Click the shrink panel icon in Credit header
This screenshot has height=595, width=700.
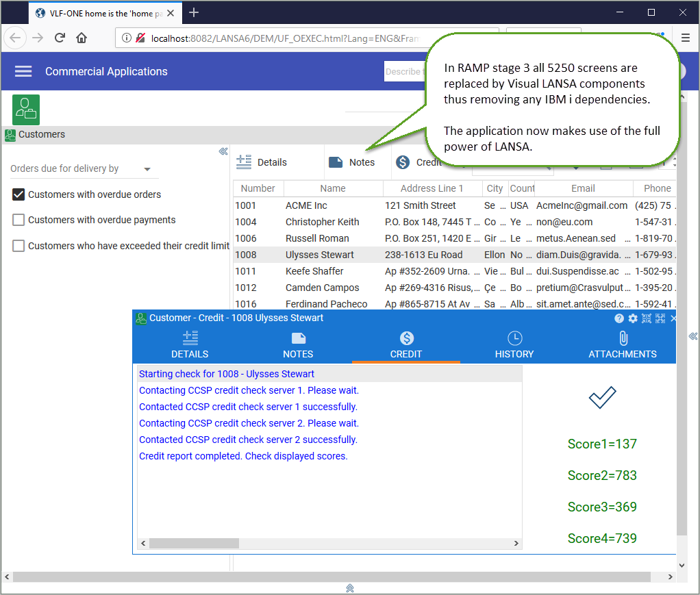click(647, 318)
